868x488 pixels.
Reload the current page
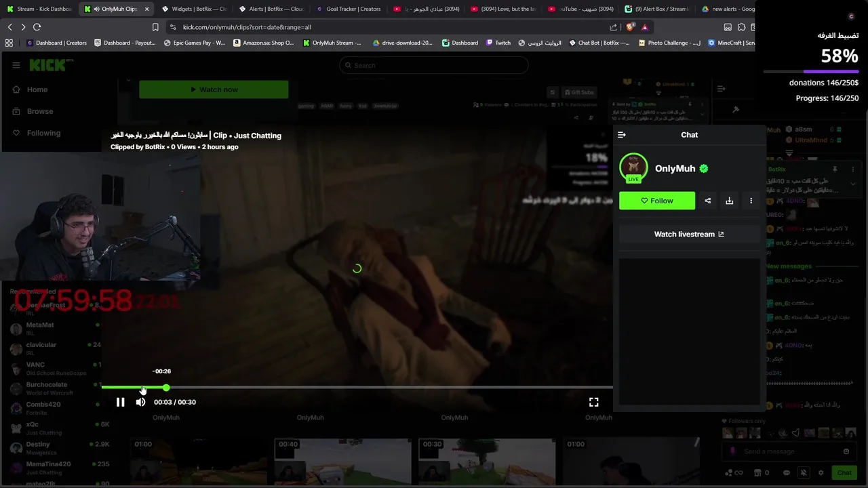click(37, 27)
